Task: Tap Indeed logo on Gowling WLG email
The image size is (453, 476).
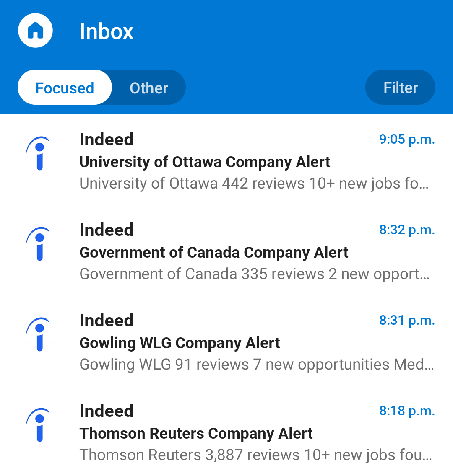Action: click(x=39, y=334)
